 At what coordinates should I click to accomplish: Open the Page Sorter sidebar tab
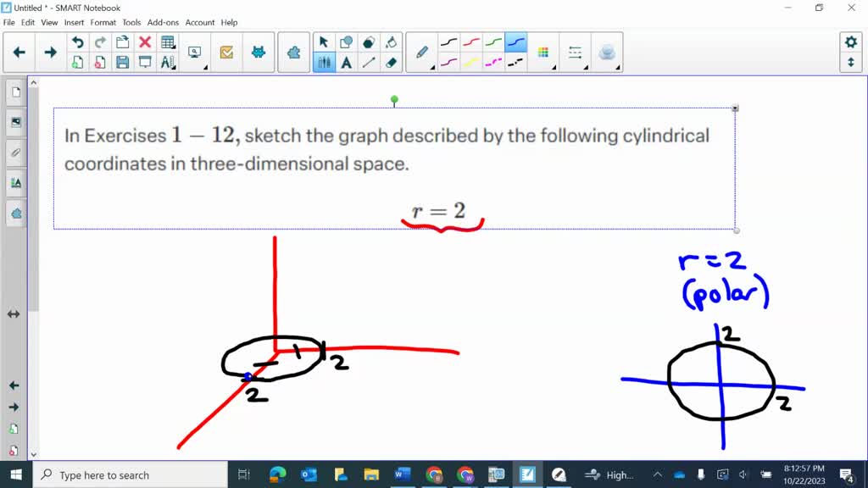[x=15, y=92]
